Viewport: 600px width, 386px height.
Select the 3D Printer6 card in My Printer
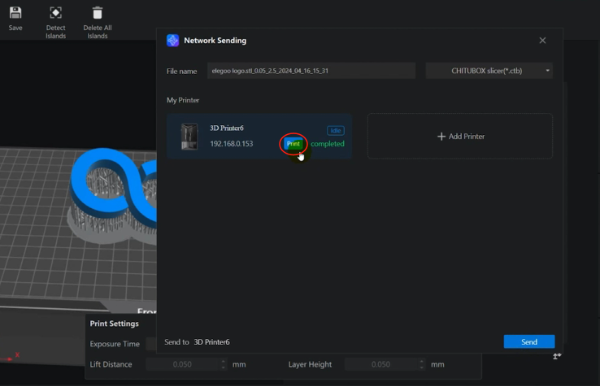(259, 136)
